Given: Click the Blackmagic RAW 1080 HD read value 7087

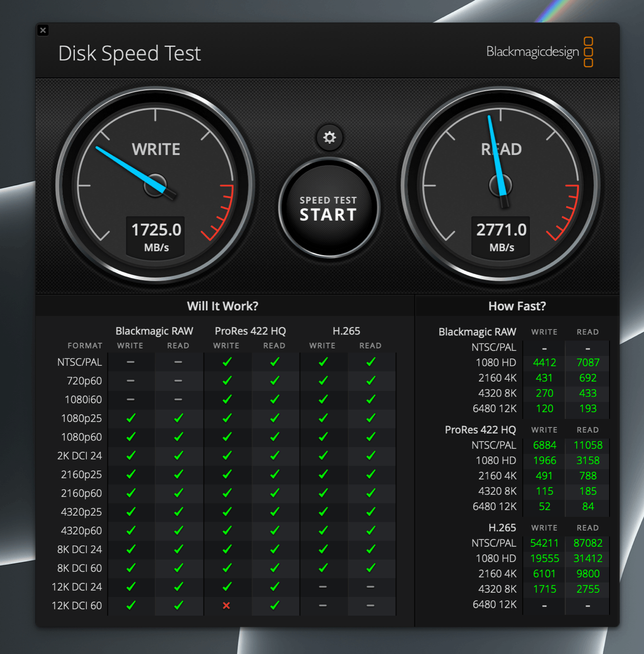Looking at the screenshot, I should coord(588,363).
